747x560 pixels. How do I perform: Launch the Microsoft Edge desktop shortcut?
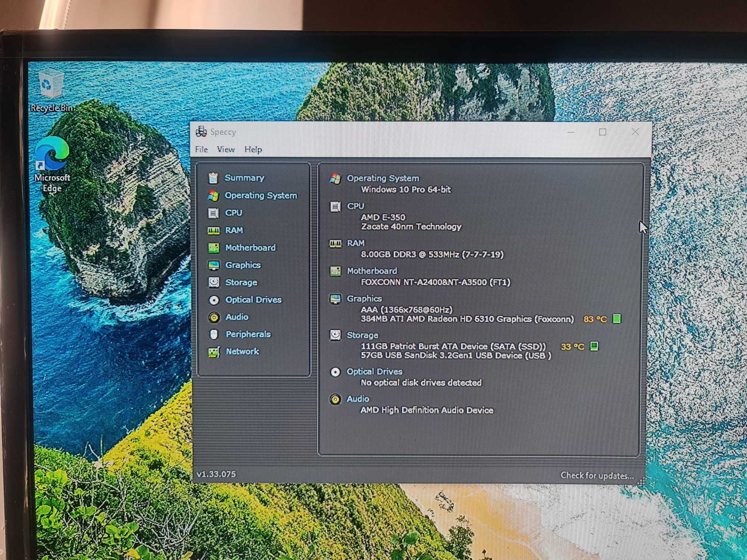[52, 164]
